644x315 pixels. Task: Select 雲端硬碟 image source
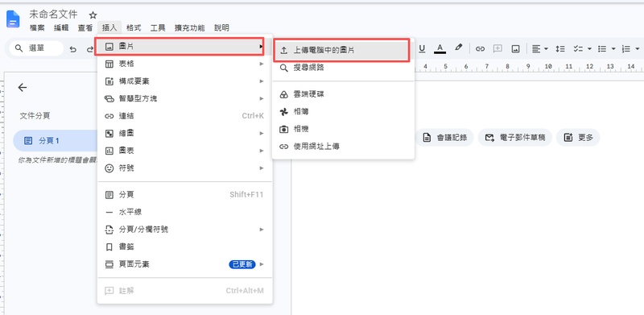[x=343, y=94]
